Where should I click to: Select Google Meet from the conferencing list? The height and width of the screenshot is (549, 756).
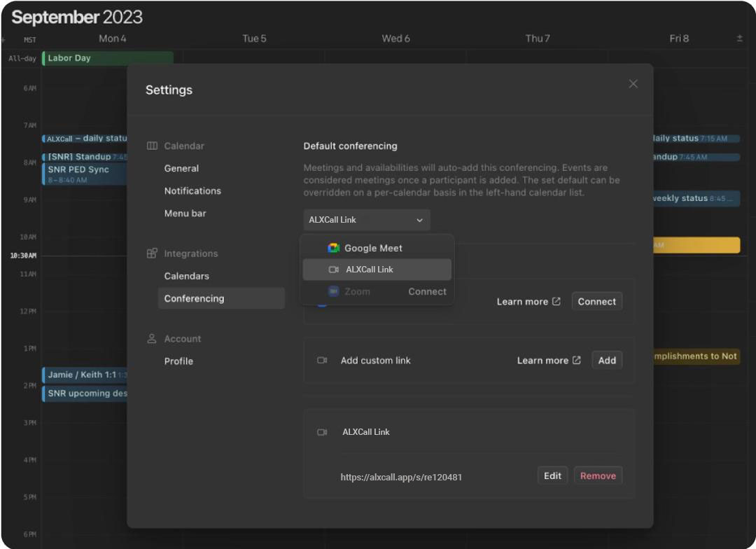(x=373, y=248)
